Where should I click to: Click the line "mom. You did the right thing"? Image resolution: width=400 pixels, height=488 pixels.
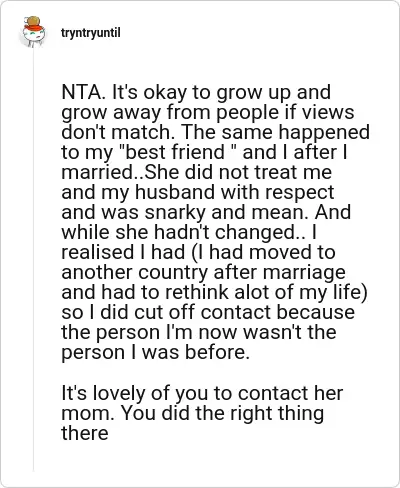pyautogui.click(x=192, y=413)
